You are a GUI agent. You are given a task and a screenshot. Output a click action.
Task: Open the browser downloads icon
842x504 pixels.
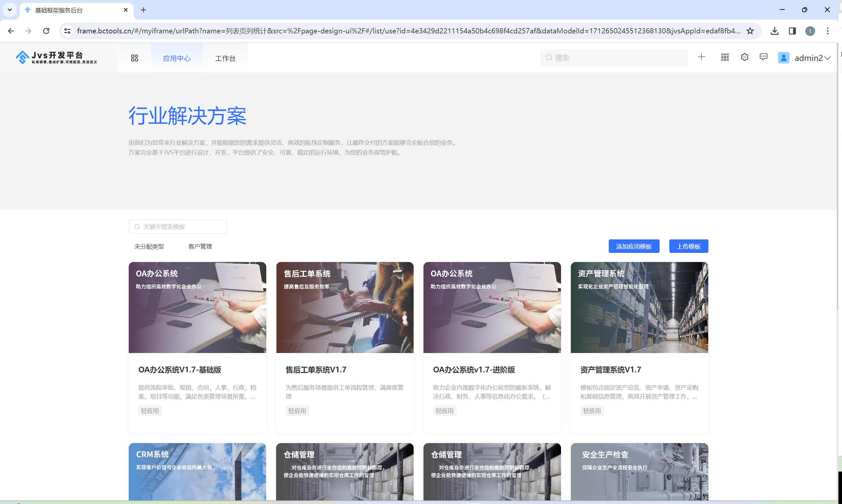coord(775,31)
